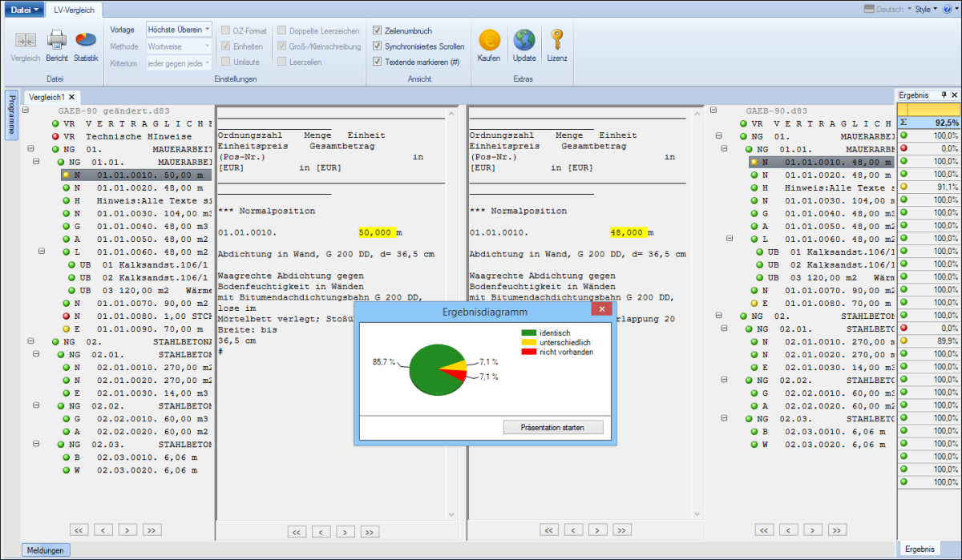Image resolution: width=962 pixels, height=560 pixels.
Task: Jump to first difference in left text pane
Action: coord(296,532)
